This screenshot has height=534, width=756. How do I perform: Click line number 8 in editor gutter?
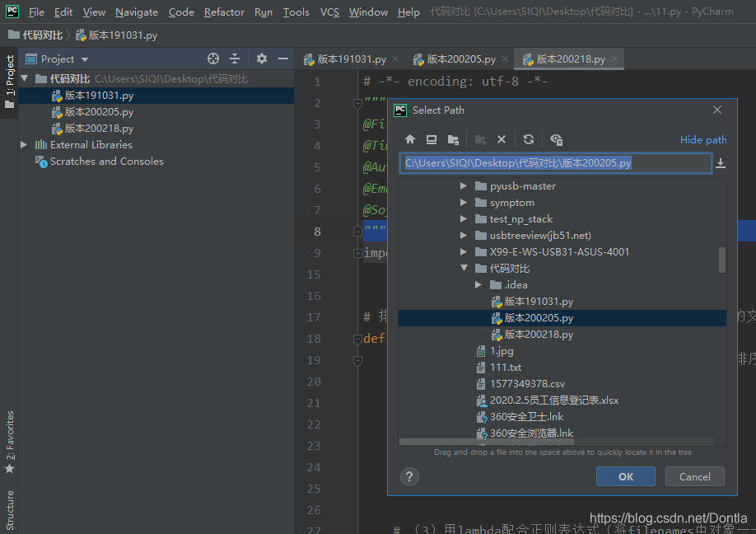[317, 232]
